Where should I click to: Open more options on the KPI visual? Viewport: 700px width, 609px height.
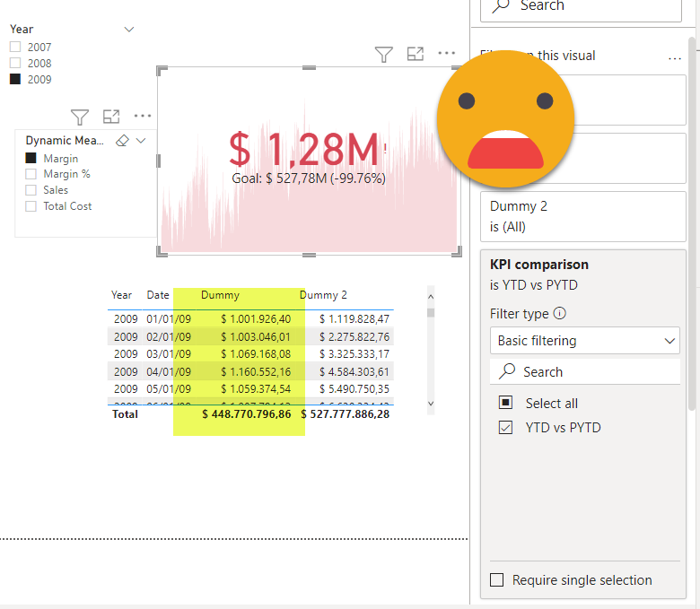(x=447, y=54)
